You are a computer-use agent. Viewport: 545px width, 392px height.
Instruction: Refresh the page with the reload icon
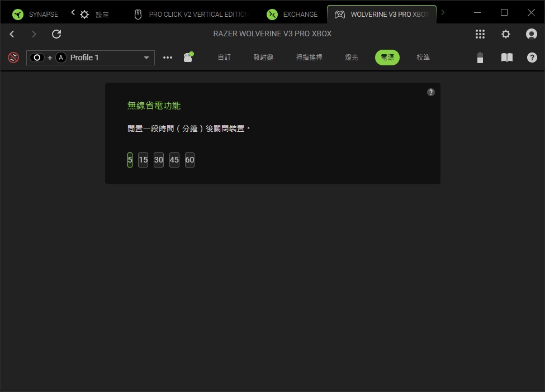click(56, 34)
